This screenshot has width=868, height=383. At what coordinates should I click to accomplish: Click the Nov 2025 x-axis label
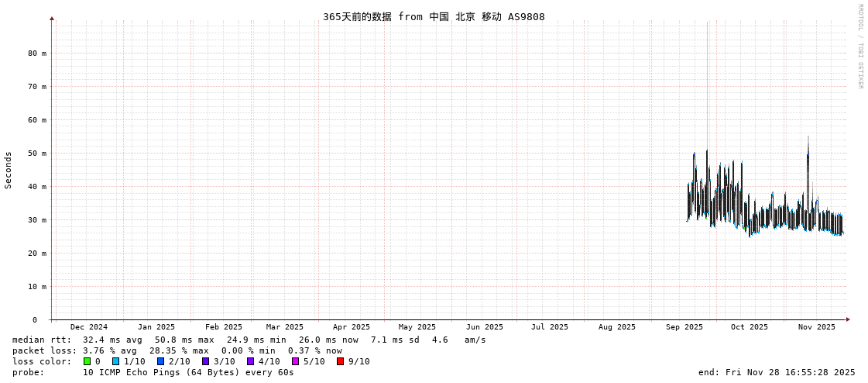817,327
